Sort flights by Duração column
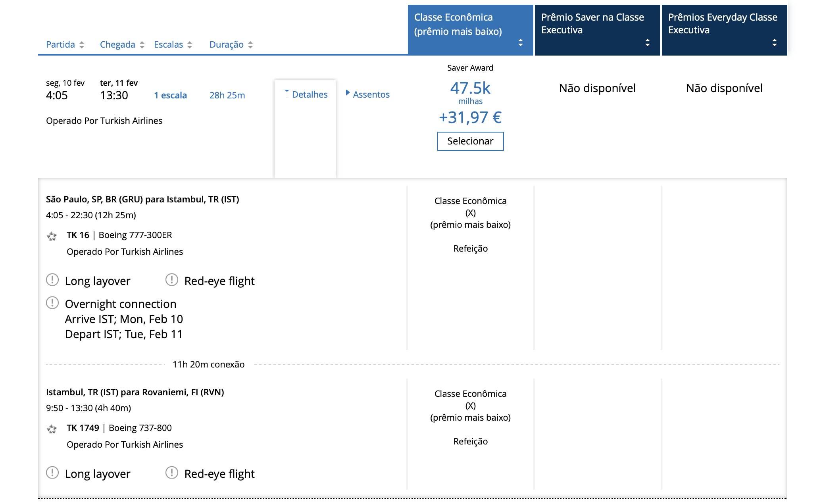The width and height of the screenshot is (823, 504). click(231, 44)
